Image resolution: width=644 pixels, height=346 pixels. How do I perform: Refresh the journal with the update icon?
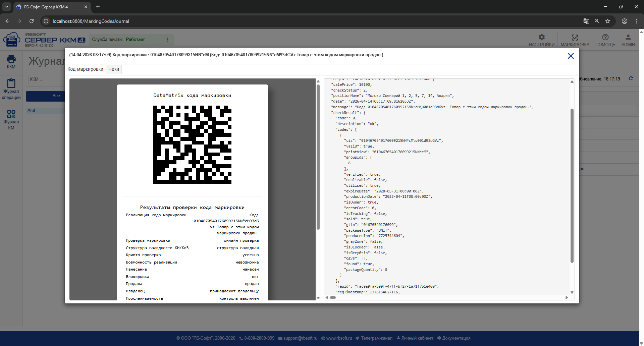pyautogui.click(x=631, y=78)
